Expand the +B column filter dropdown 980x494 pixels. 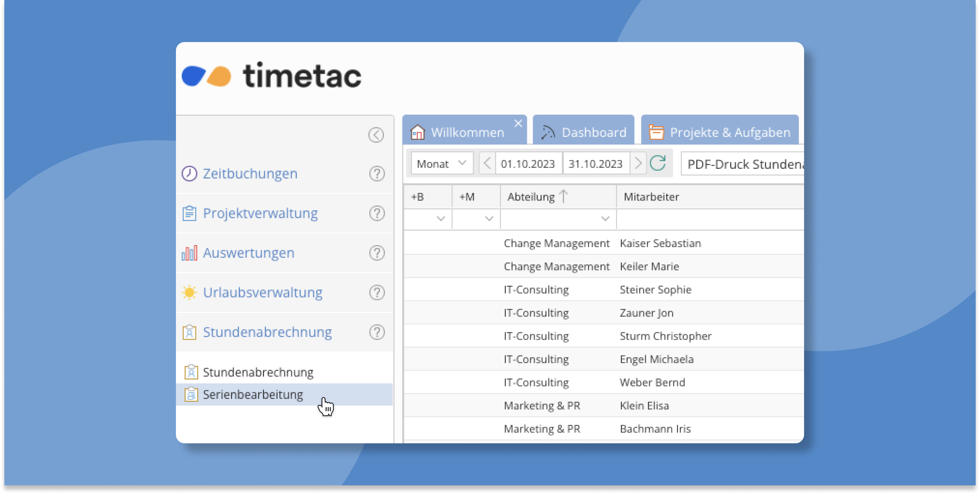[x=441, y=219]
